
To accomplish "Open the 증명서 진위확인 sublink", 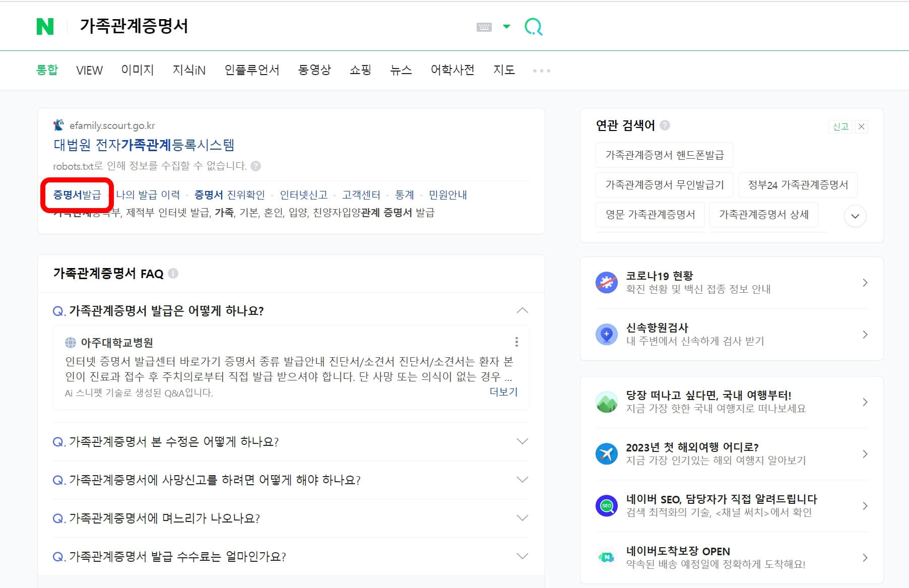I will click(x=230, y=194).
